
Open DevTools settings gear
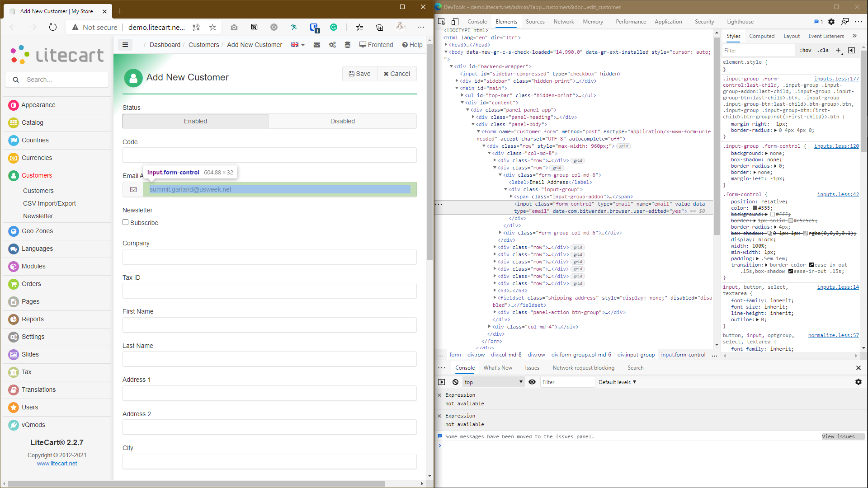[831, 22]
